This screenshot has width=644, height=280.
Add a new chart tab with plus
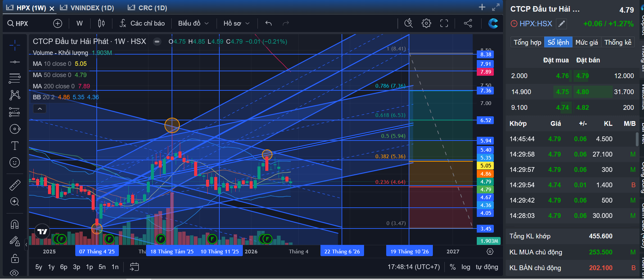(482, 7)
